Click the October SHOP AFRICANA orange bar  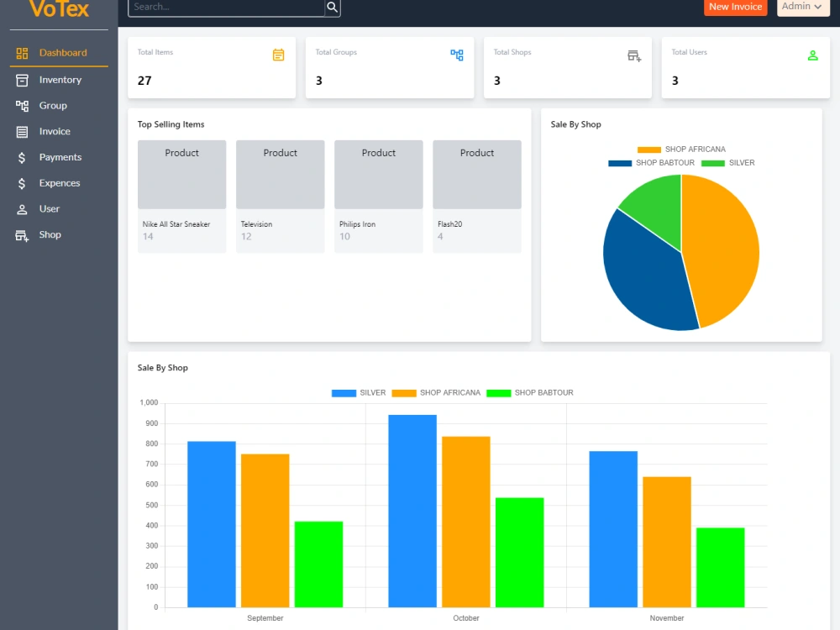click(466, 522)
